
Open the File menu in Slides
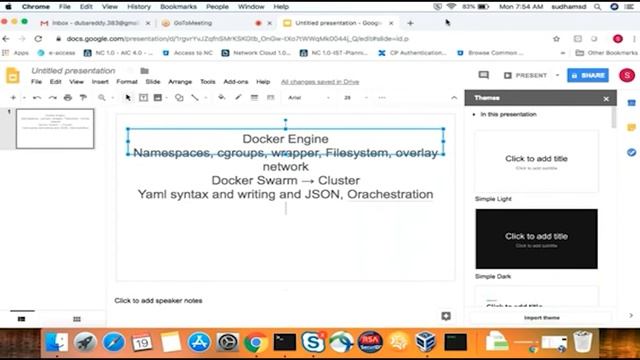(x=36, y=82)
